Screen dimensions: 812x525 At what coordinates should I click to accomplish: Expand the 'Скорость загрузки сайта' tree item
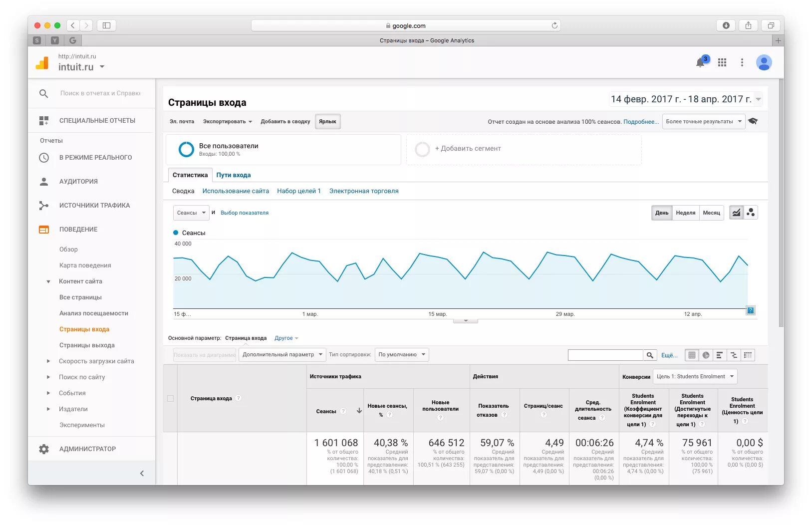pos(48,361)
